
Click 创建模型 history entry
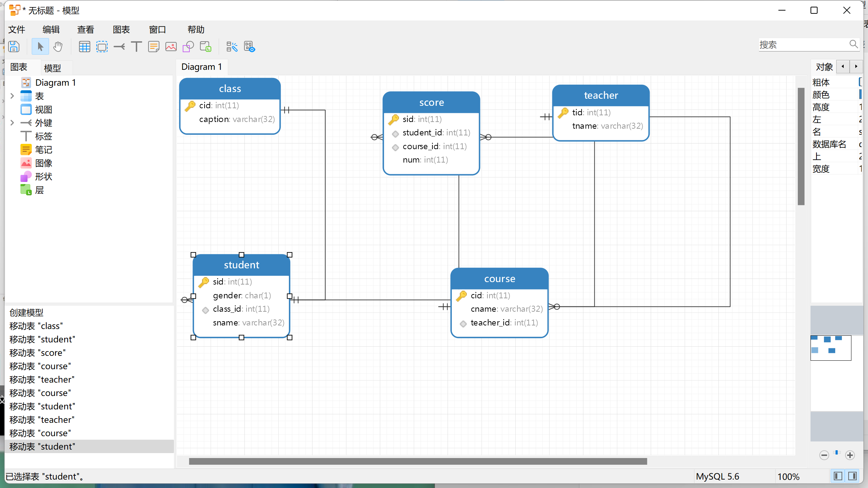click(x=90, y=312)
